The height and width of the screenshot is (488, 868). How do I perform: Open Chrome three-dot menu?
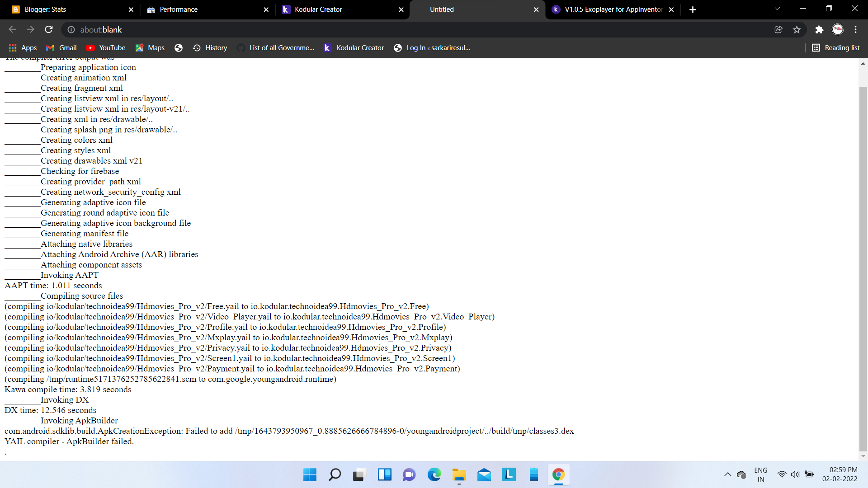[x=855, y=30]
